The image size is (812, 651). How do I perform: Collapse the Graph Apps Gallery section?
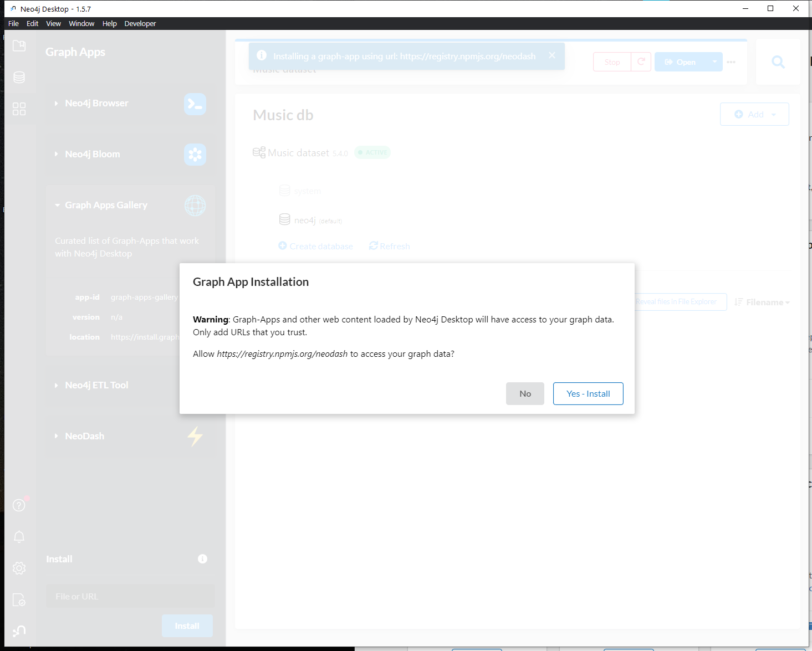tap(58, 205)
